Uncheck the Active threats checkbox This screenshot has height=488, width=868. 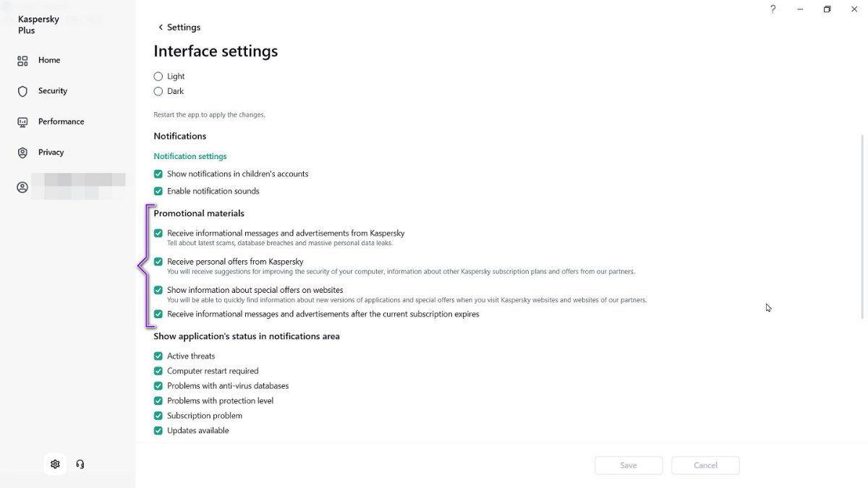click(x=158, y=356)
